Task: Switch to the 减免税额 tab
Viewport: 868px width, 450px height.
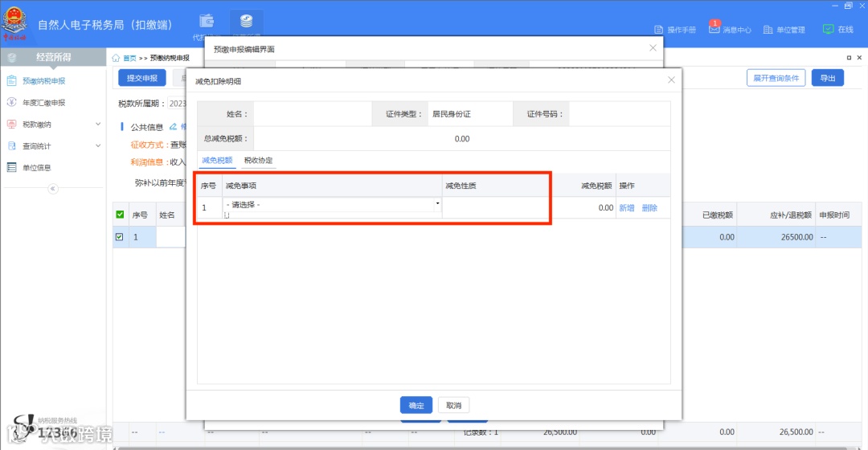Action: (217, 160)
